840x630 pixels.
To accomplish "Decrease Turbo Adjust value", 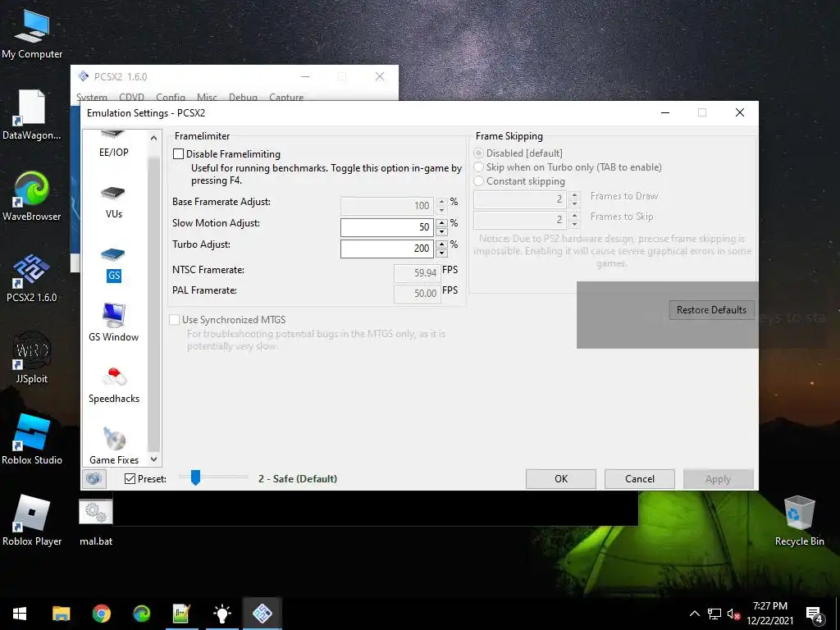I will (x=441, y=253).
